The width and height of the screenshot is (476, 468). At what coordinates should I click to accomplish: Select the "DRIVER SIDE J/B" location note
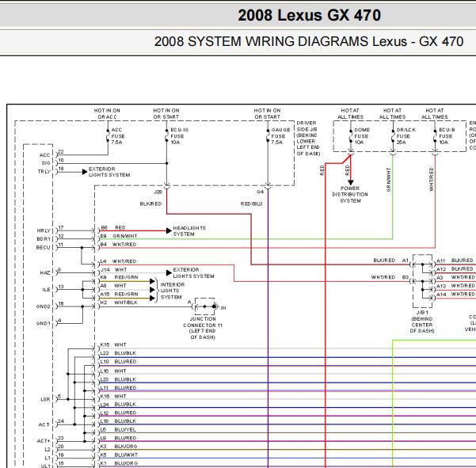[308, 139]
